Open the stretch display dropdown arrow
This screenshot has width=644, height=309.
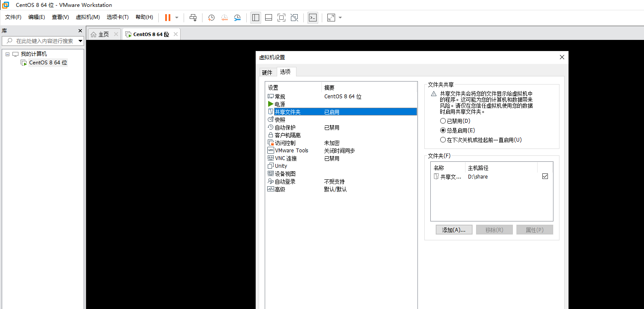[x=340, y=18]
